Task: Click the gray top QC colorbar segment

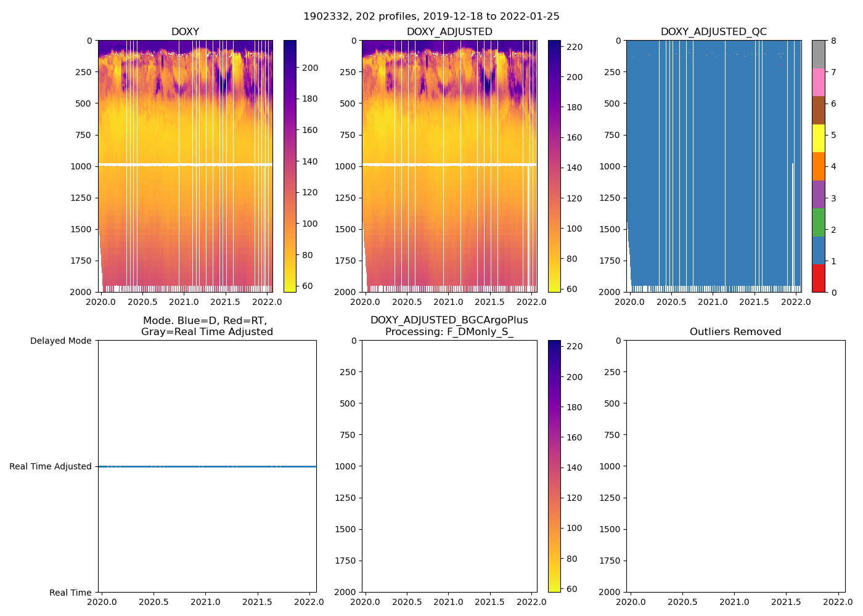Action: pyautogui.click(x=818, y=54)
